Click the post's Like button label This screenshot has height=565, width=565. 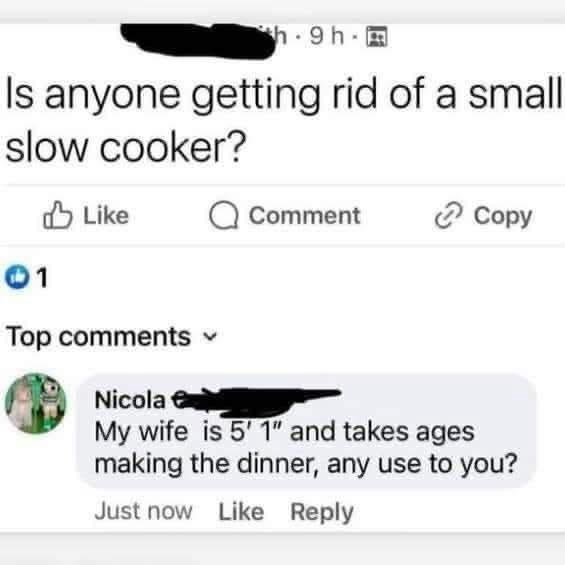pos(106,216)
